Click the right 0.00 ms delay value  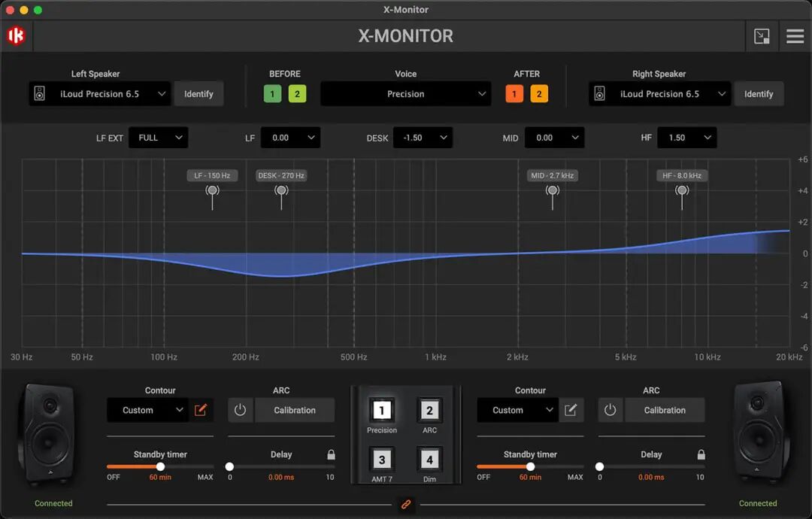pyautogui.click(x=651, y=477)
